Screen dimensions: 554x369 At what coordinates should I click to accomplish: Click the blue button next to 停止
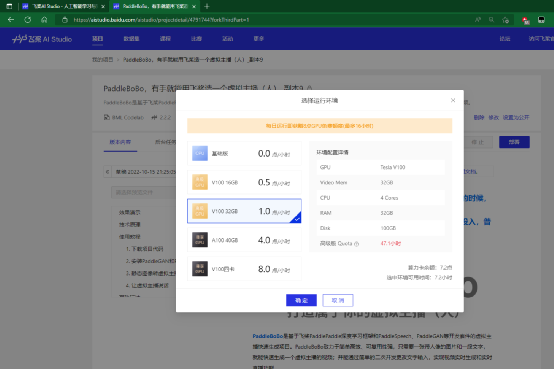[514, 142]
